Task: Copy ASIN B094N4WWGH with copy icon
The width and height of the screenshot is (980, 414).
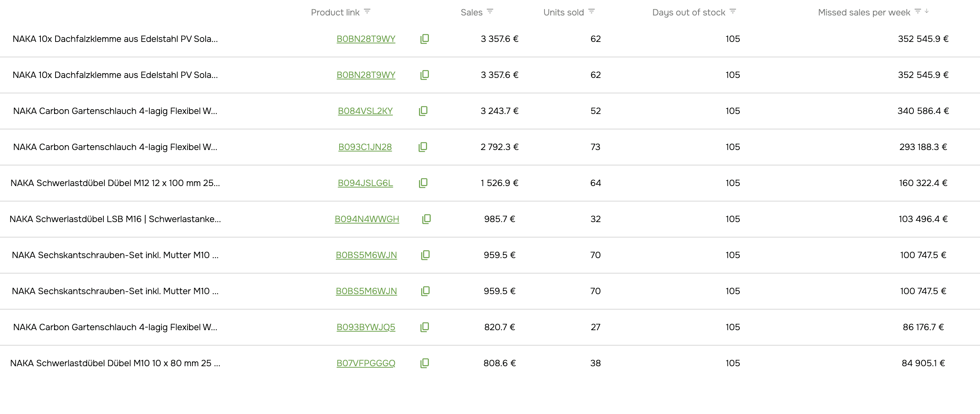Action: 426,219
